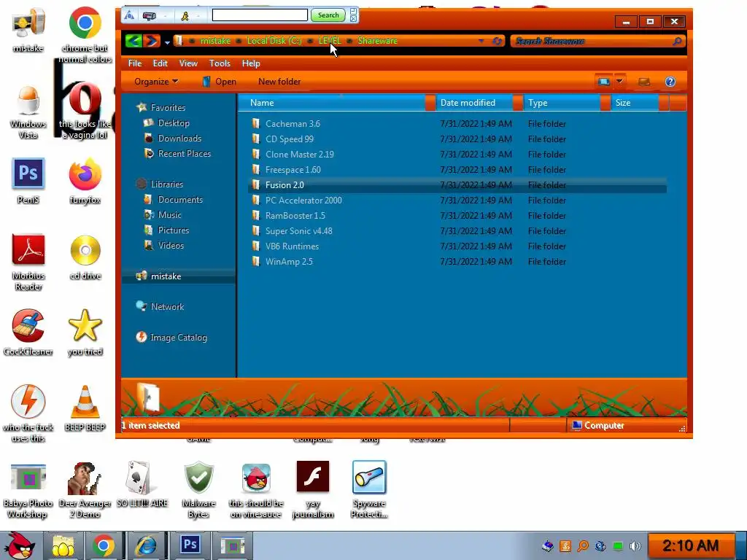
Task: Open the Edit menu
Action: pyautogui.click(x=160, y=63)
